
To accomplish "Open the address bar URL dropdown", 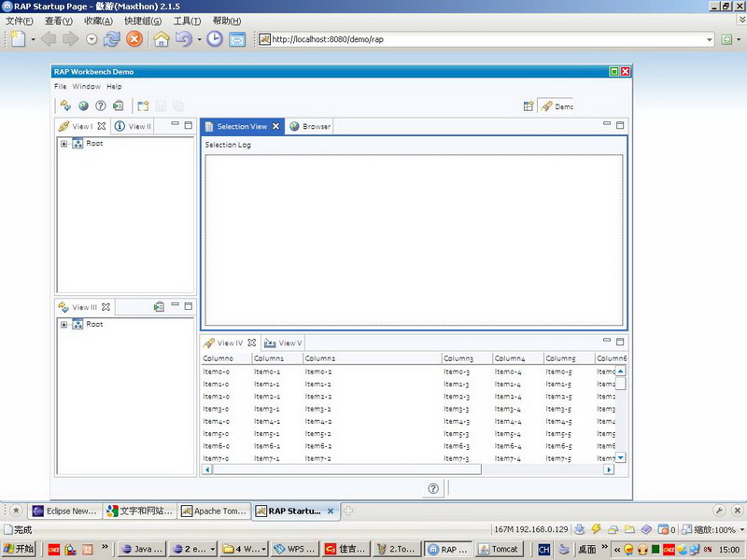I will coord(710,39).
